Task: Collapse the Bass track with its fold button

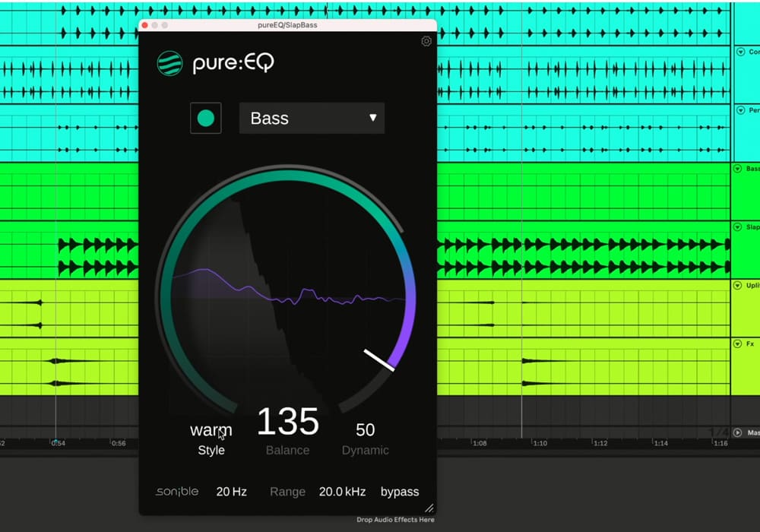Action: pos(738,169)
